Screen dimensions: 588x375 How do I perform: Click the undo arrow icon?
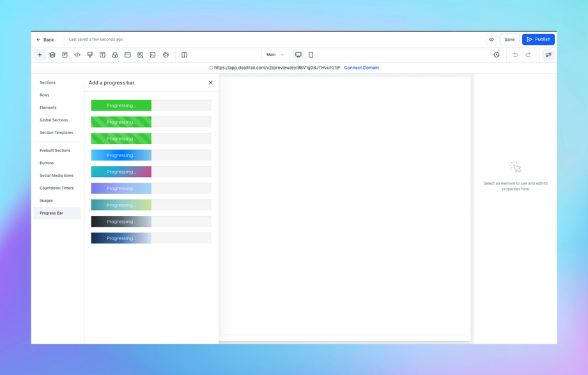[x=516, y=55]
